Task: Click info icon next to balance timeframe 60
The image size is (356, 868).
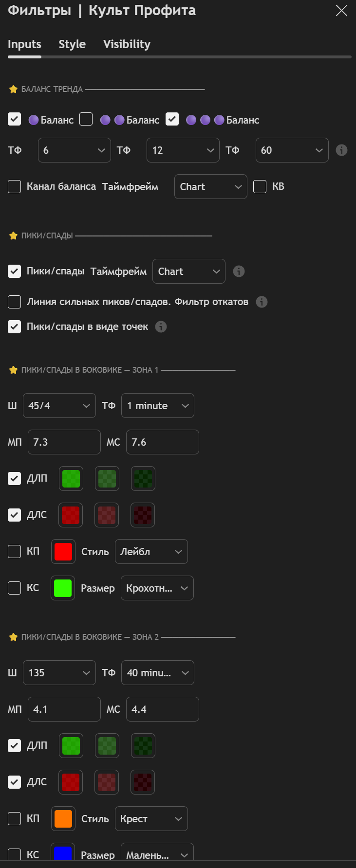Action: point(342,150)
